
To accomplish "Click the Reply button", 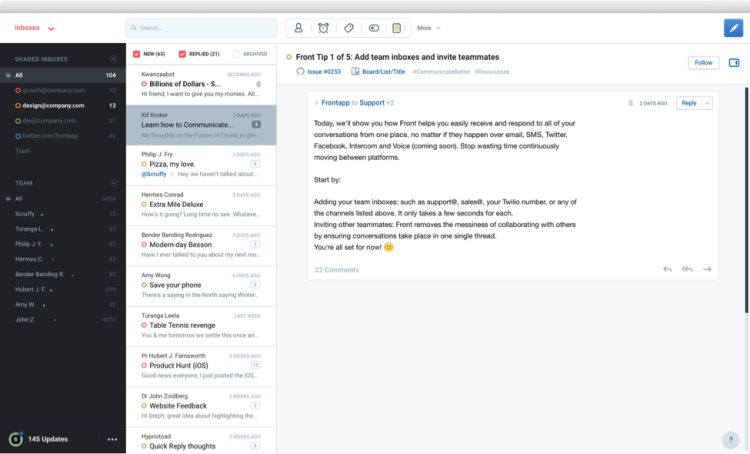I will coord(689,103).
